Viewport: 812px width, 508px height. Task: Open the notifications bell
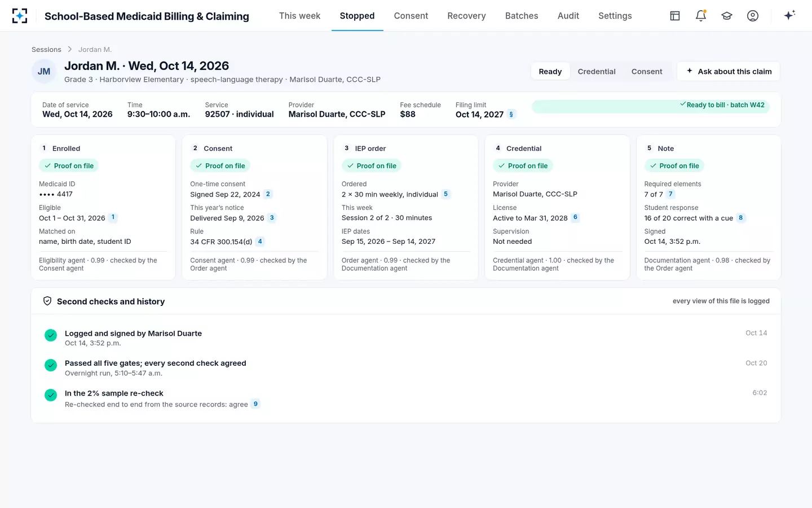point(701,16)
